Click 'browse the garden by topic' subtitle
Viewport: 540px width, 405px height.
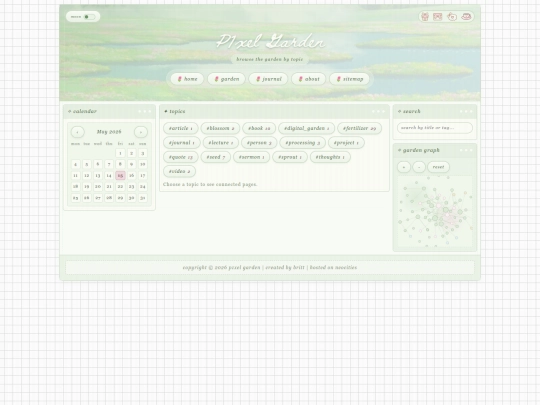point(270,59)
